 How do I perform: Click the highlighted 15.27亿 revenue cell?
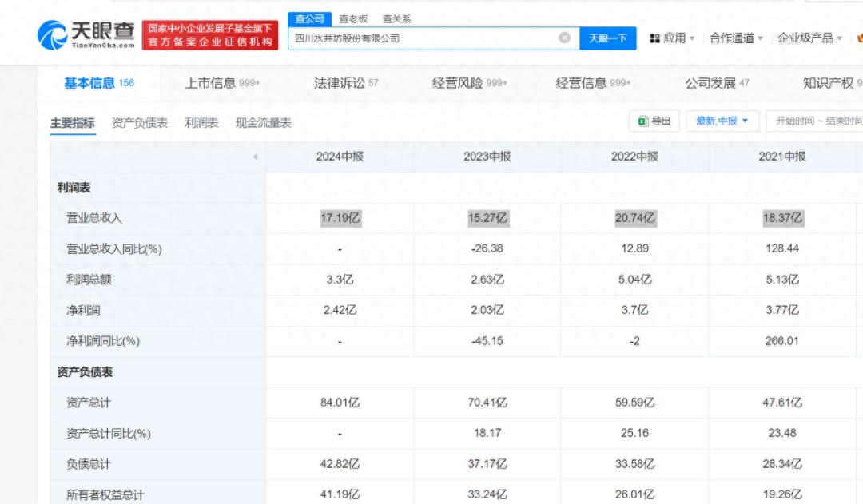point(487,218)
